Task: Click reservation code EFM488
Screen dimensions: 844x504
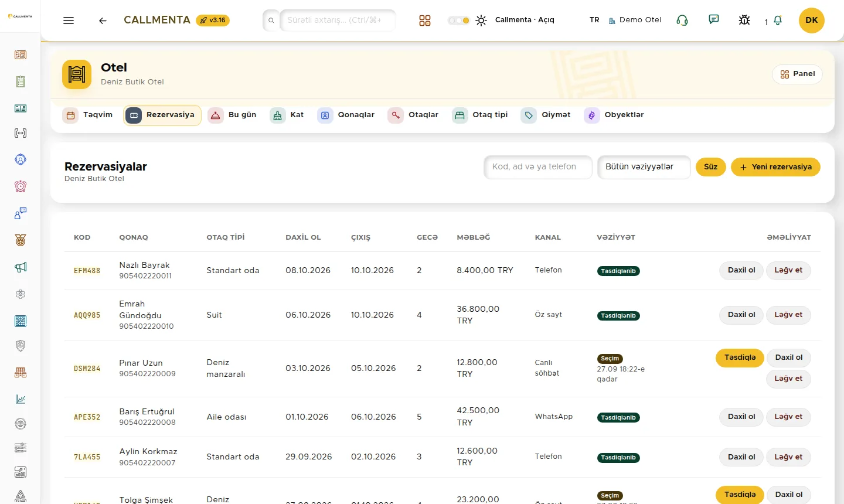Action: [x=87, y=271]
